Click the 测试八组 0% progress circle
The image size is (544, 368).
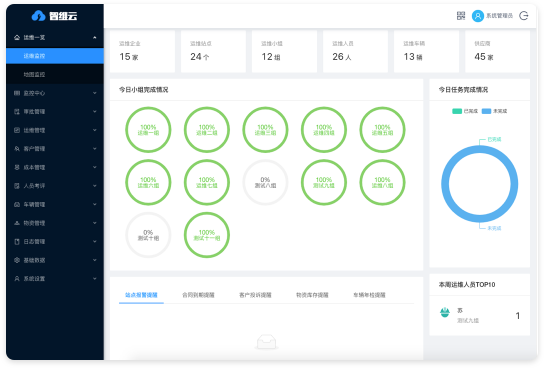265,182
